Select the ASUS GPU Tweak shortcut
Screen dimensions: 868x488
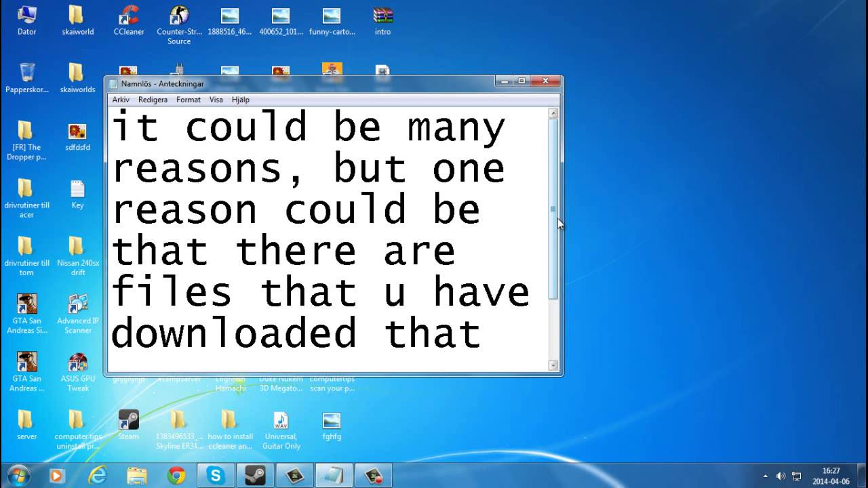coord(77,371)
